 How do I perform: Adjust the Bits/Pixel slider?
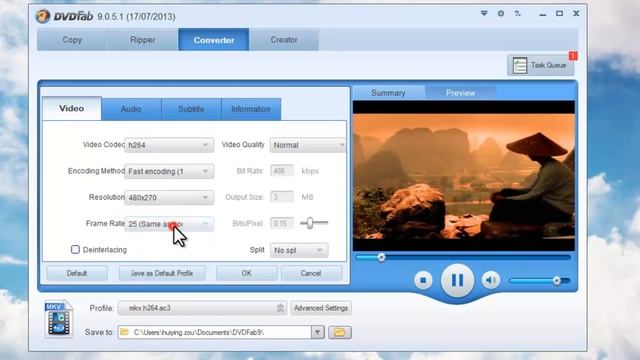pos(310,223)
